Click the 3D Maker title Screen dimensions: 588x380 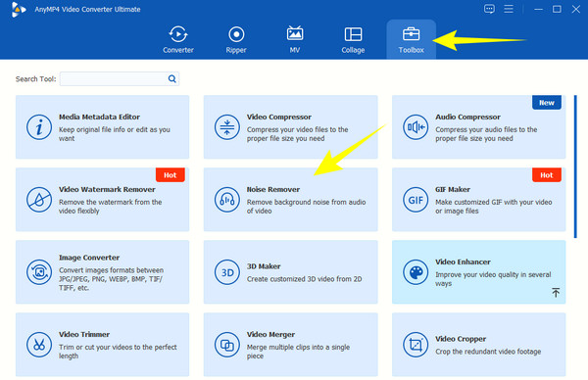[x=264, y=266]
